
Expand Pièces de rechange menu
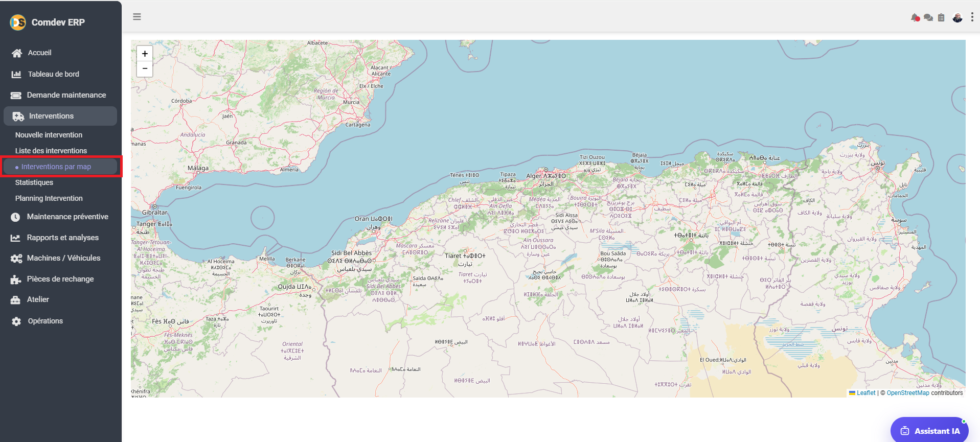click(x=60, y=279)
